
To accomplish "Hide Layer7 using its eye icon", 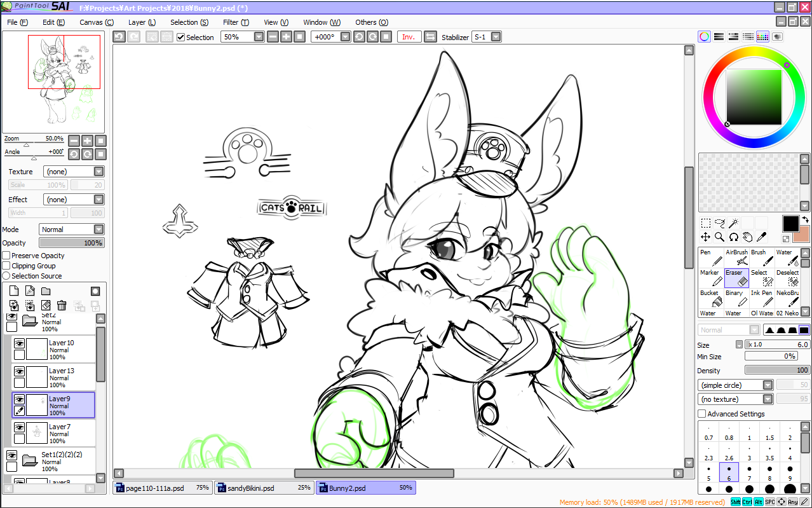I will click(20, 427).
